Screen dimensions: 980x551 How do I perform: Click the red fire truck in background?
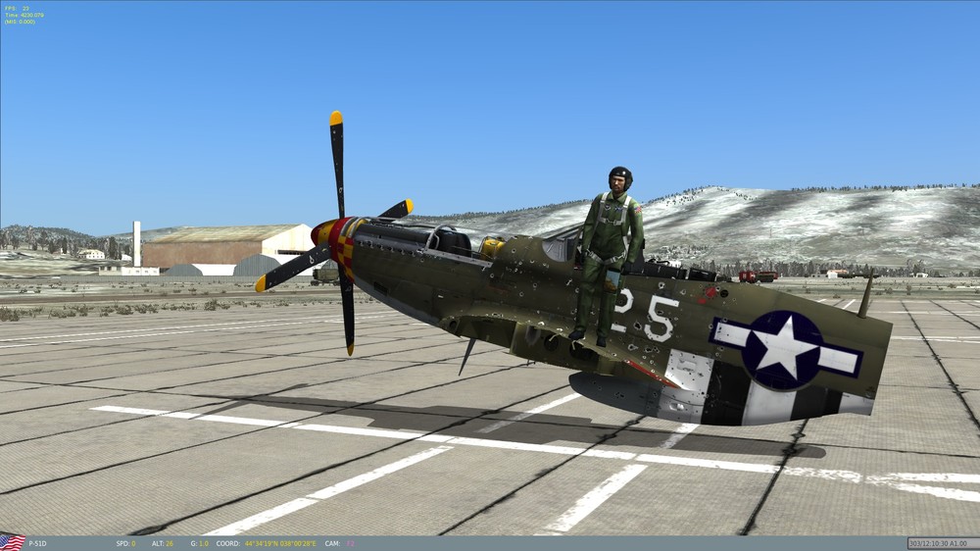click(759, 275)
